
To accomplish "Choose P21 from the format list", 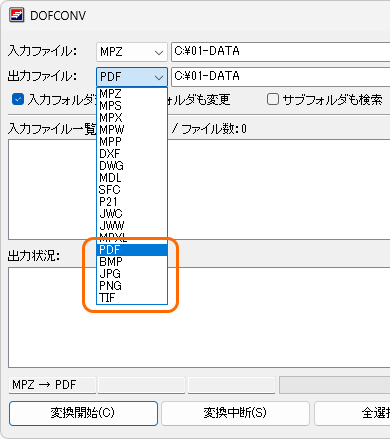I will 132,202.
